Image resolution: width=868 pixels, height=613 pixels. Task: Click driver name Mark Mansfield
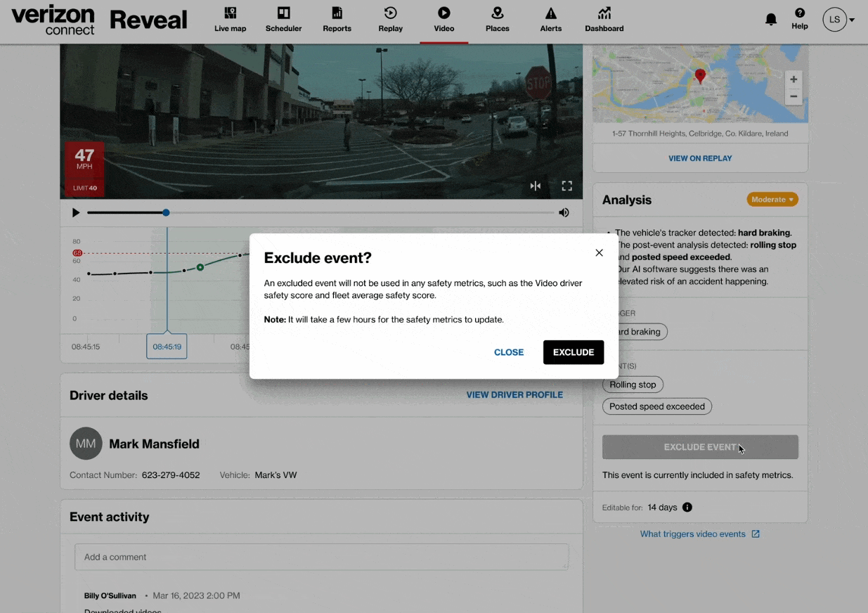[x=154, y=444]
